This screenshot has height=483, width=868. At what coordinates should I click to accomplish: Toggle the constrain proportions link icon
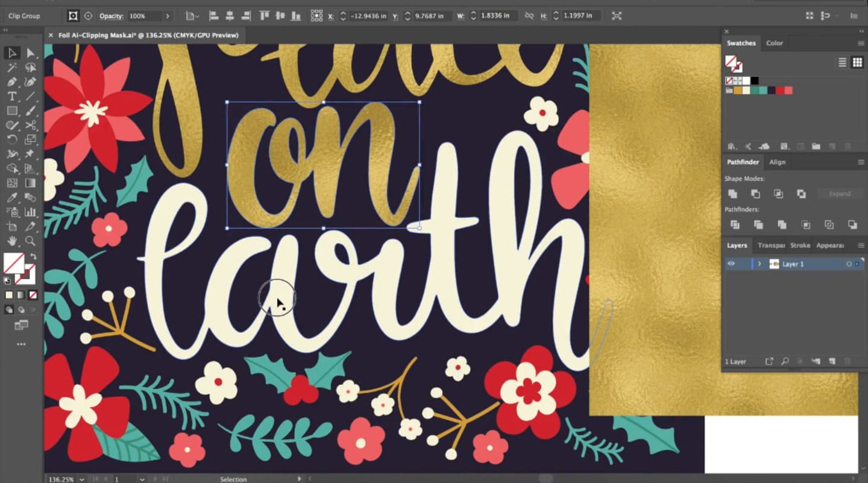tap(529, 16)
